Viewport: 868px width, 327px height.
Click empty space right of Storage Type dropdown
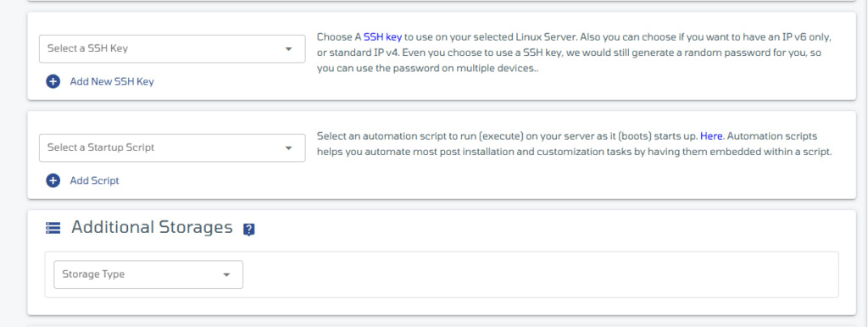[540, 274]
